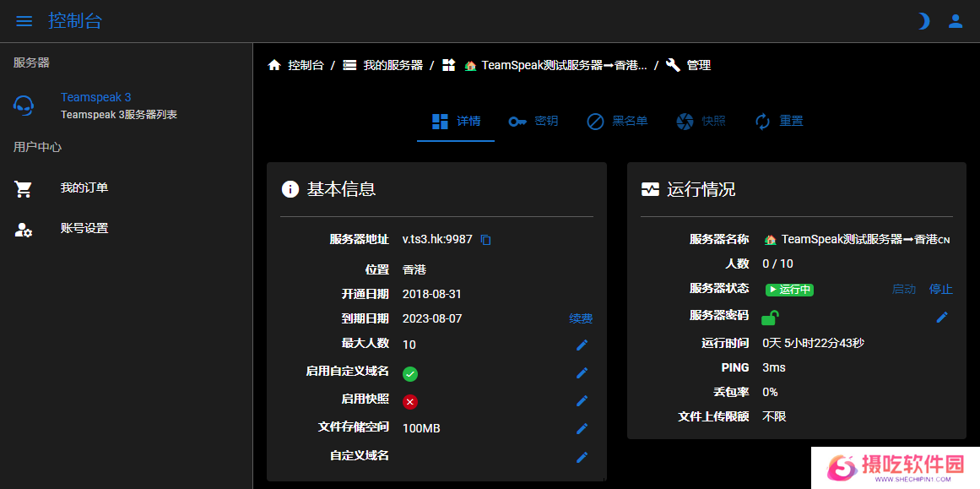Edit the 最大人数 value
Image resolution: width=980 pixels, height=489 pixels.
[582, 345]
